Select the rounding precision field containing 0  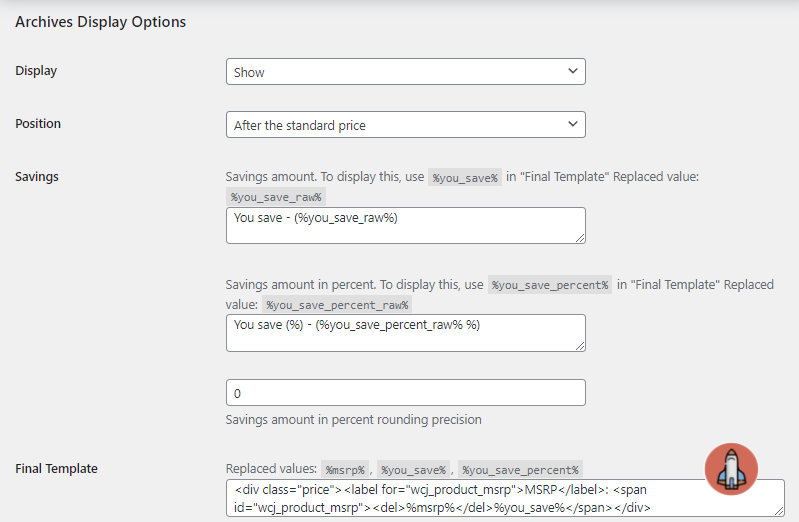click(405, 393)
